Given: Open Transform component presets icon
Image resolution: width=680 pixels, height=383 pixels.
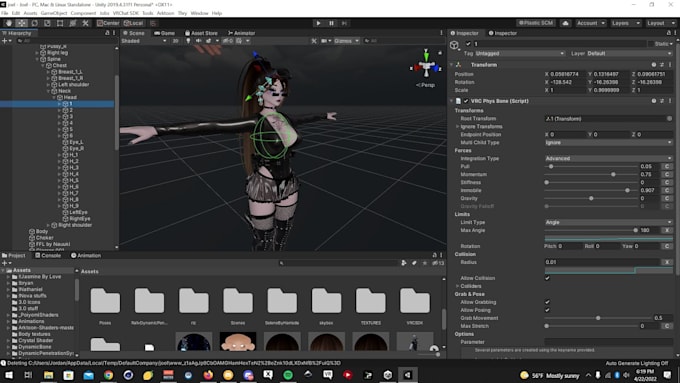Looking at the screenshot, I should click(662, 65).
